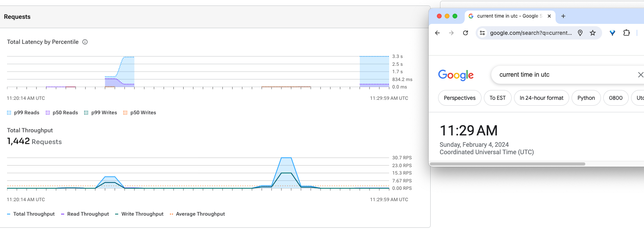Go forward in the Chrome window
The image size is (644, 236).
(x=451, y=33)
